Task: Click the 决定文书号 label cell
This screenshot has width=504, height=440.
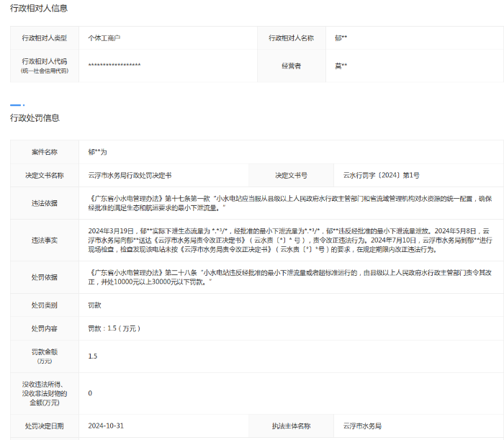Action: pos(291,176)
